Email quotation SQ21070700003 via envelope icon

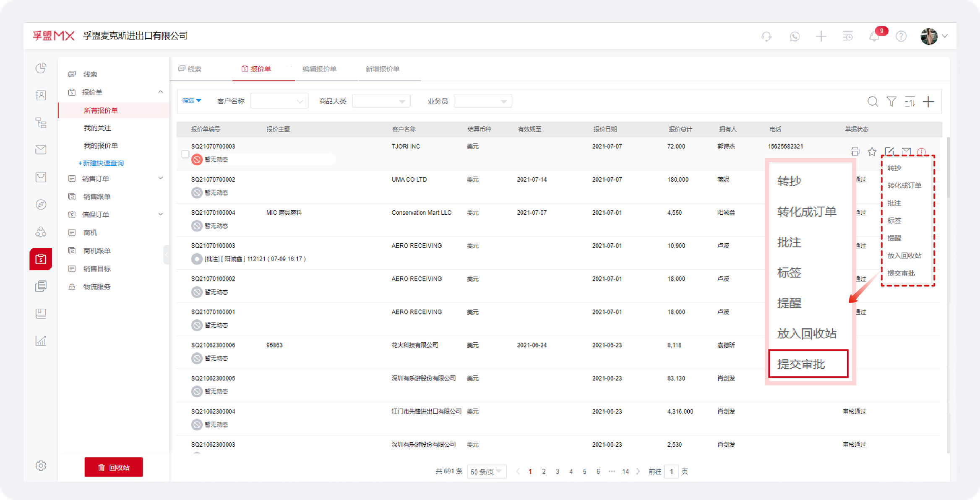[906, 151]
